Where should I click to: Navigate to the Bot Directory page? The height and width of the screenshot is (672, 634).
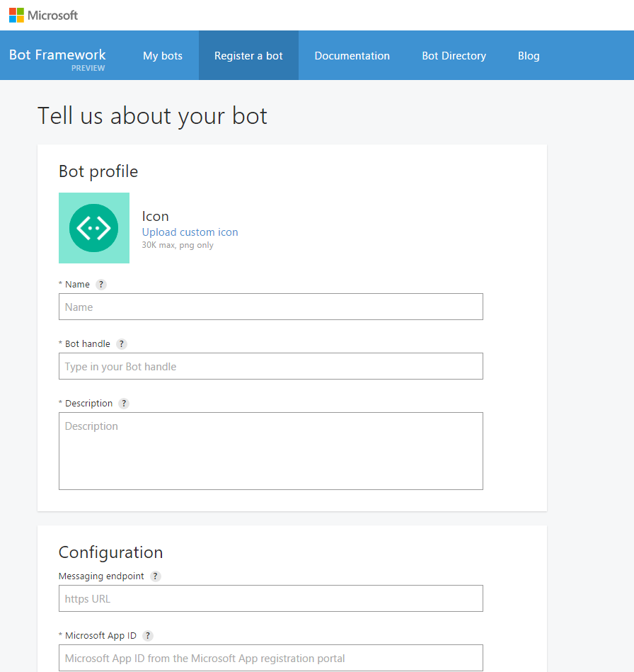(x=454, y=55)
